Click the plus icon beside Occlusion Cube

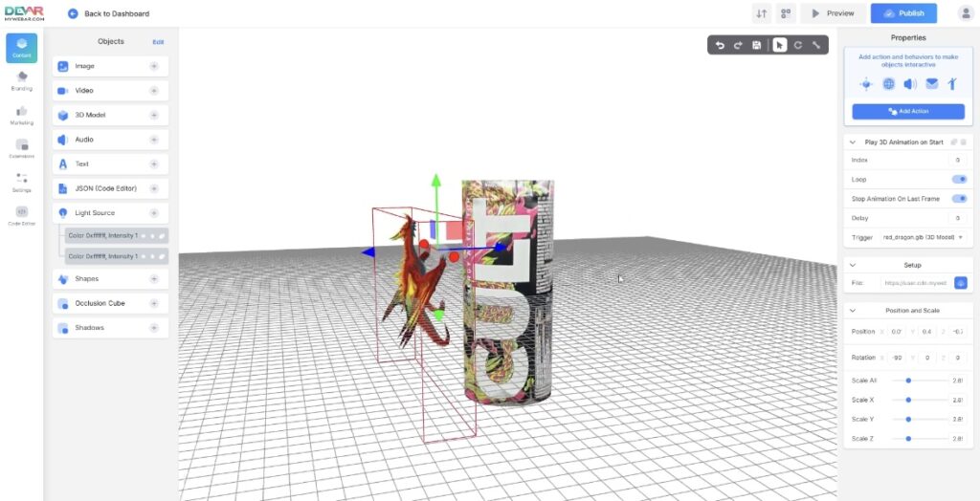click(x=153, y=303)
